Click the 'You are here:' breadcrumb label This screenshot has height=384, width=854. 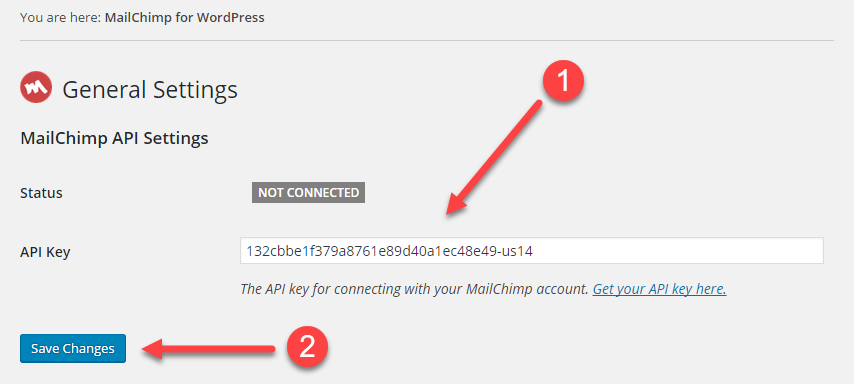(x=60, y=17)
